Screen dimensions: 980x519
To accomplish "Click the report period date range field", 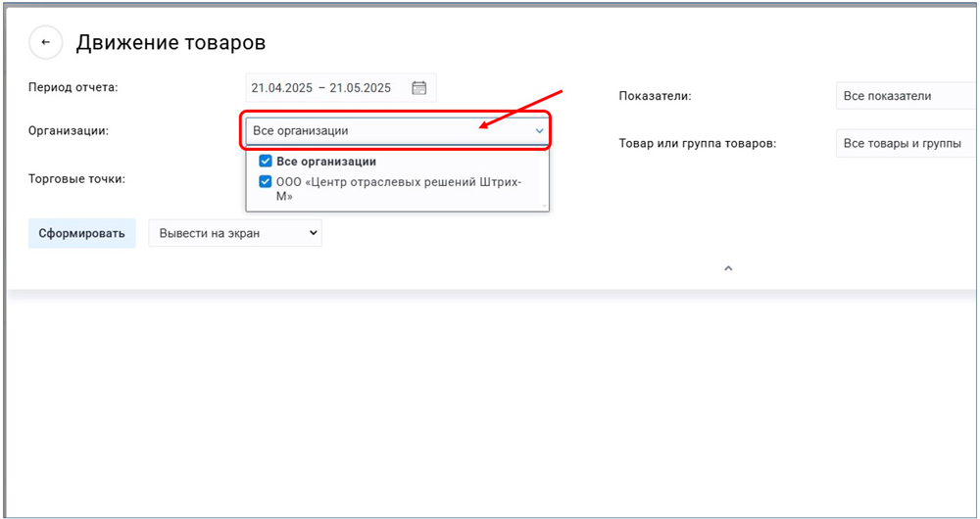I will point(321,88).
